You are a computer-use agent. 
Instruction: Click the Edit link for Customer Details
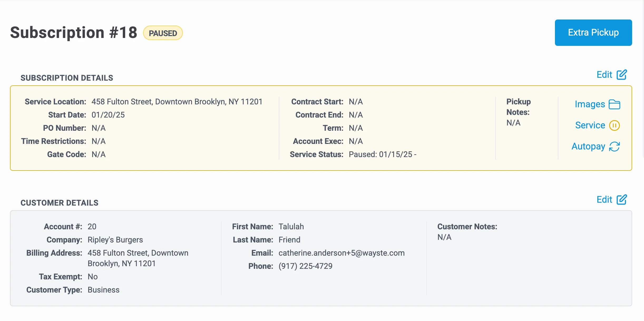pyautogui.click(x=604, y=200)
